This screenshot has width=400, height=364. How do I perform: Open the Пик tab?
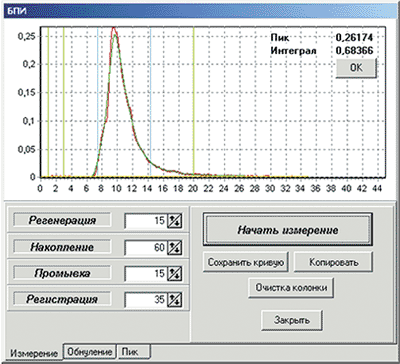click(x=134, y=352)
